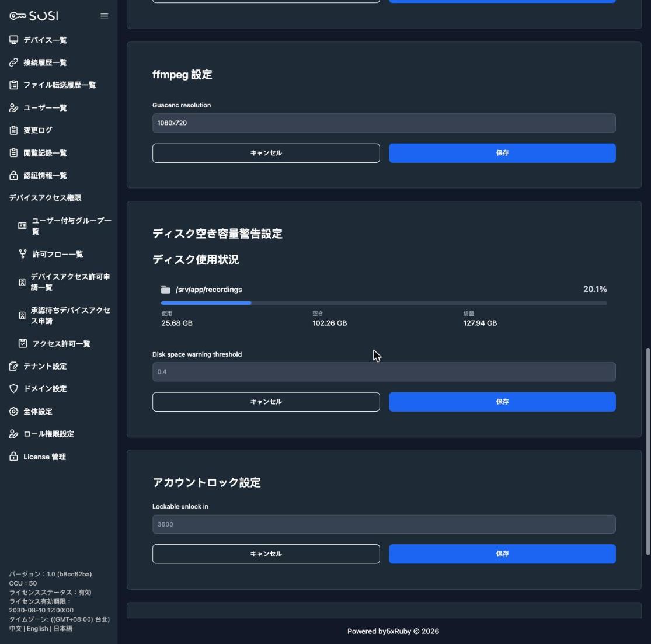Open License 管理 page
The height and width of the screenshot is (644, 651).
click(x=44, y=457)
